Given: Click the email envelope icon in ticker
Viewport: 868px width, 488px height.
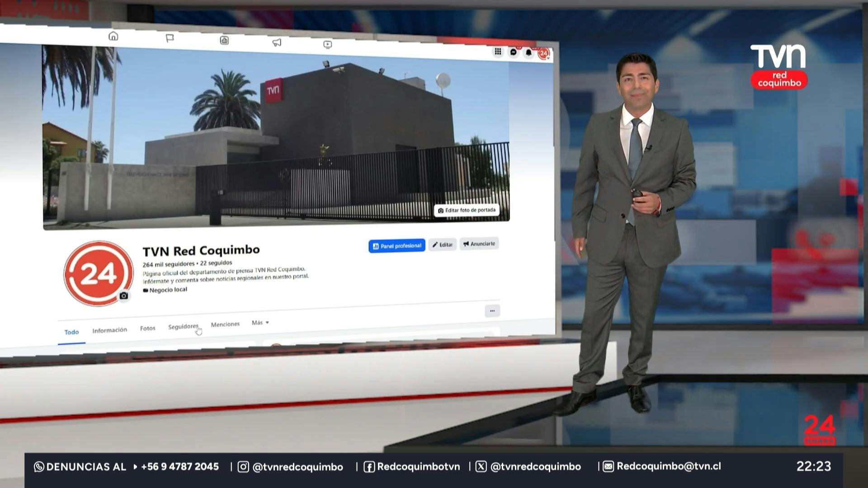Looking at the screenshot, I should tap(609, 466).
